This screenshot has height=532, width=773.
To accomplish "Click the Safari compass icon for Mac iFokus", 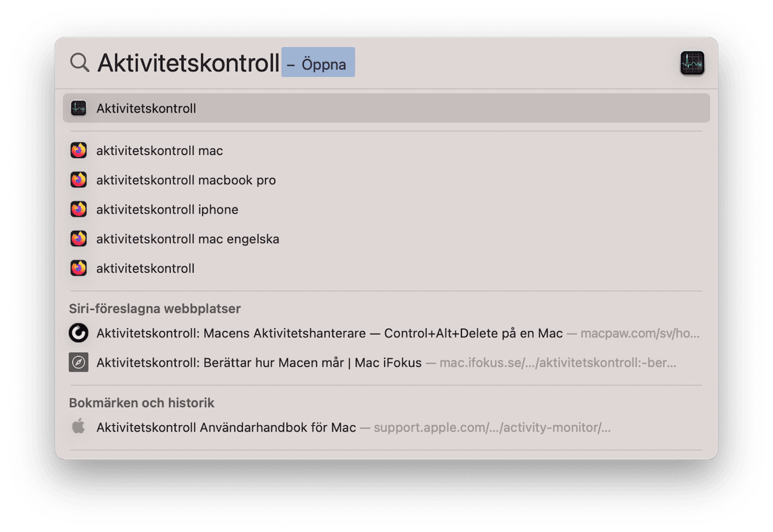I will pos(79,363).
